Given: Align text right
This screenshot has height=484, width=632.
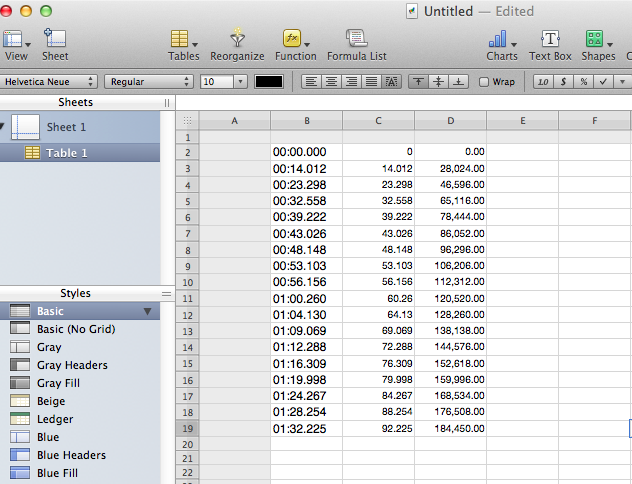Looking at the screenshot, I should click(351, 82).
